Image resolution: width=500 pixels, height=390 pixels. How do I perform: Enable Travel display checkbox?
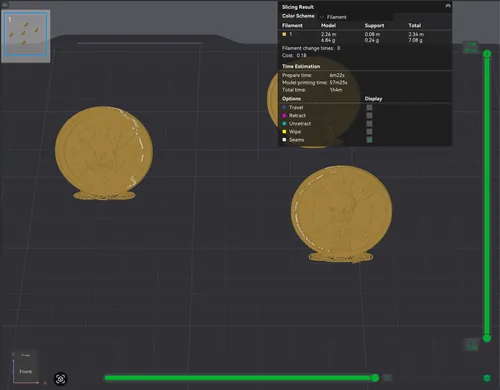(369, 107)
